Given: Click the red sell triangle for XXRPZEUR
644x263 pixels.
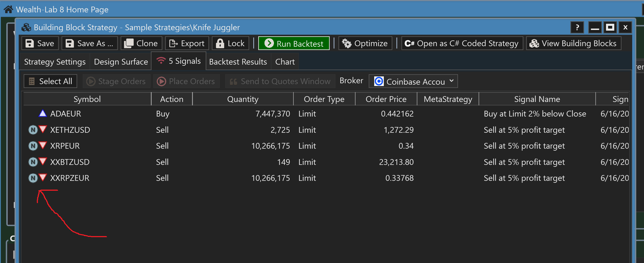Looking at the screenshot, I should [x=43, y=177].
